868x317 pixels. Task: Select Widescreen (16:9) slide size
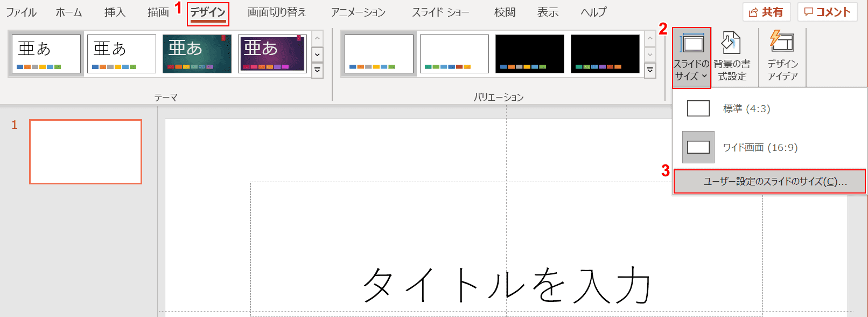click(770, 147)
